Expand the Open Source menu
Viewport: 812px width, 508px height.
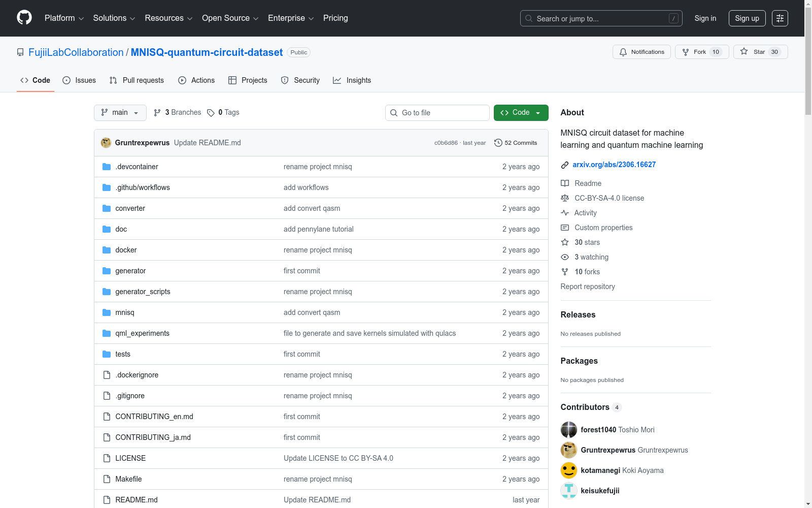[x=230, y=18]
